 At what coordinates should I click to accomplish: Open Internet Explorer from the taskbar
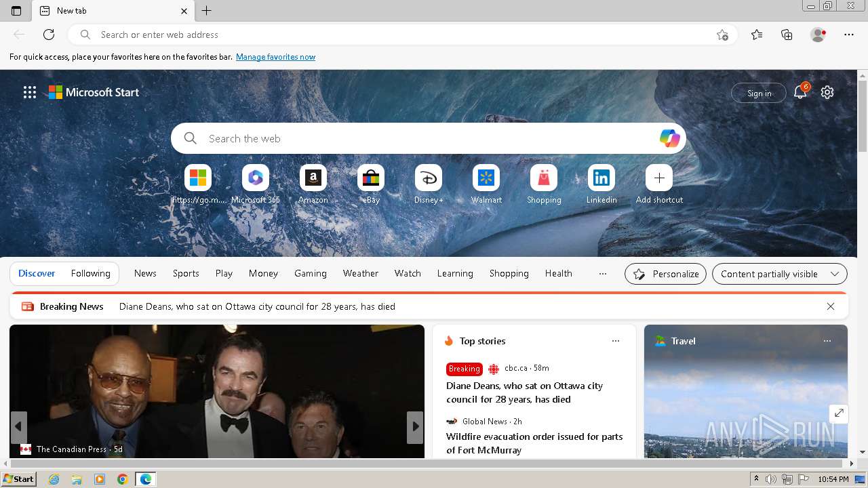click(54, 479)
